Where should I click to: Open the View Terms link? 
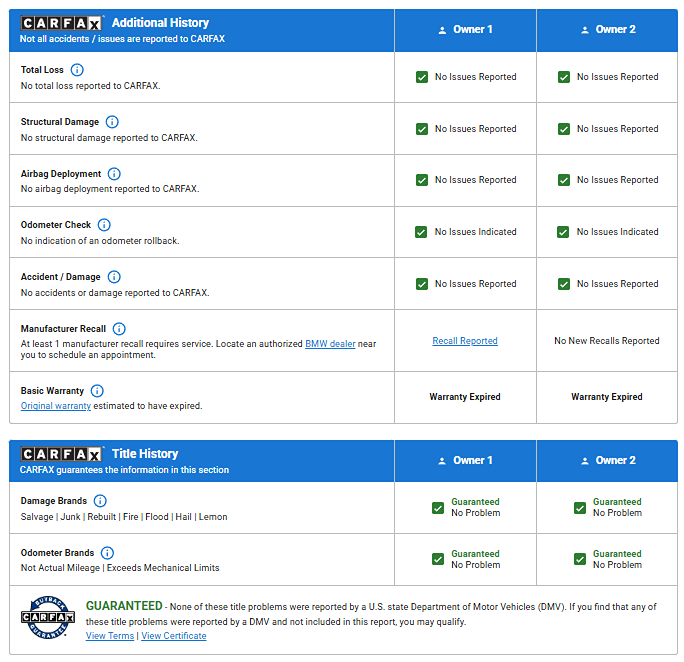coord(110,636)
